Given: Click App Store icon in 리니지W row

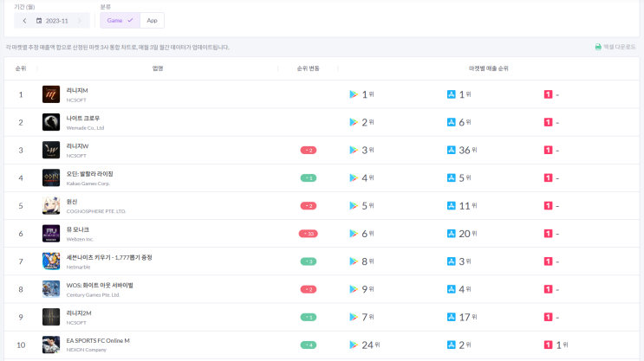Looking at the screenshot, I should (x=451, y=150).
